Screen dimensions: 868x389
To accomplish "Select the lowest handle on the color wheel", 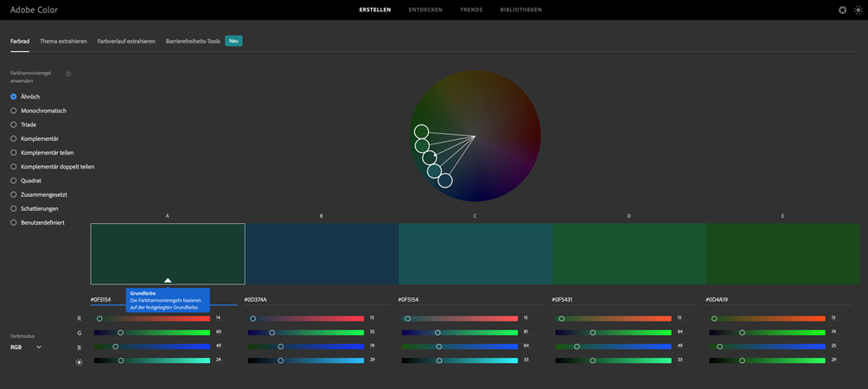I will pyautogui.click(x=444, y=180).
